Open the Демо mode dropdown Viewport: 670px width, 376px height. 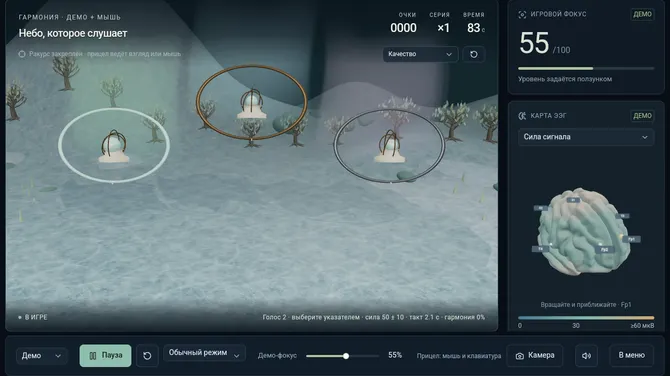(x=41, y=355)
